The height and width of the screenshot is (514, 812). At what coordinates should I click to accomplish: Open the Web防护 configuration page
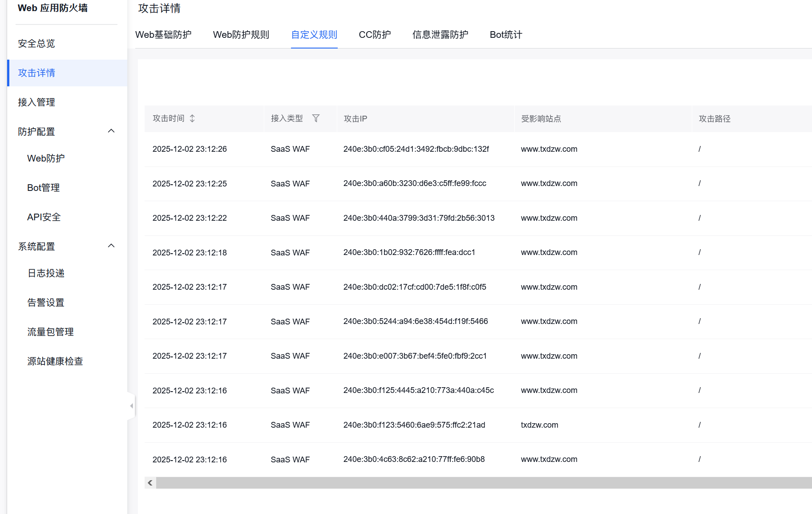coord(46,158)
